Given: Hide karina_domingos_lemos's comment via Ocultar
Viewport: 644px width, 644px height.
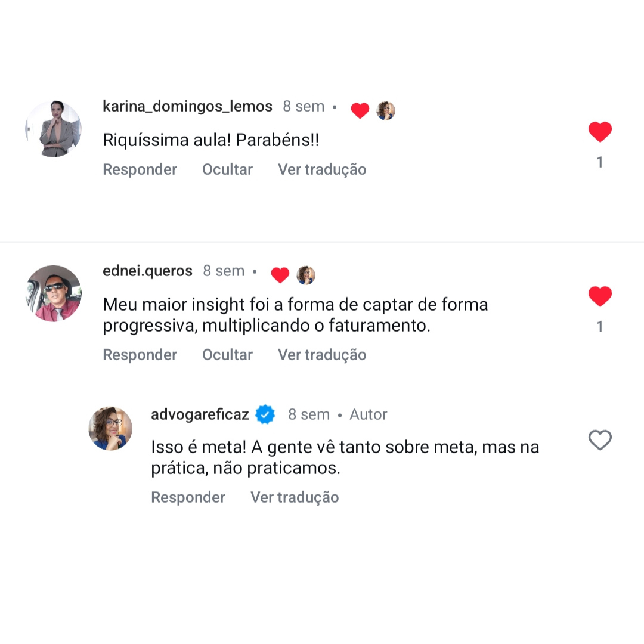Looking at the screenshot, I should tap(227, 169).
